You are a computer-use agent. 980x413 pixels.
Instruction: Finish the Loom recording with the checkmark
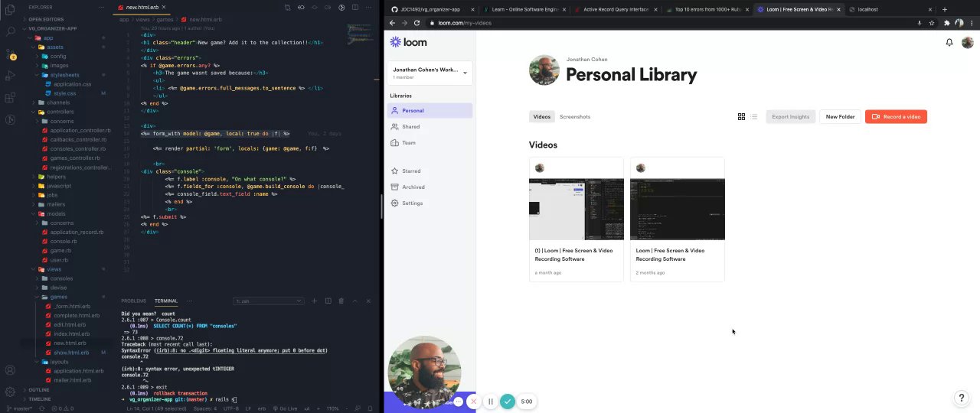508,401
